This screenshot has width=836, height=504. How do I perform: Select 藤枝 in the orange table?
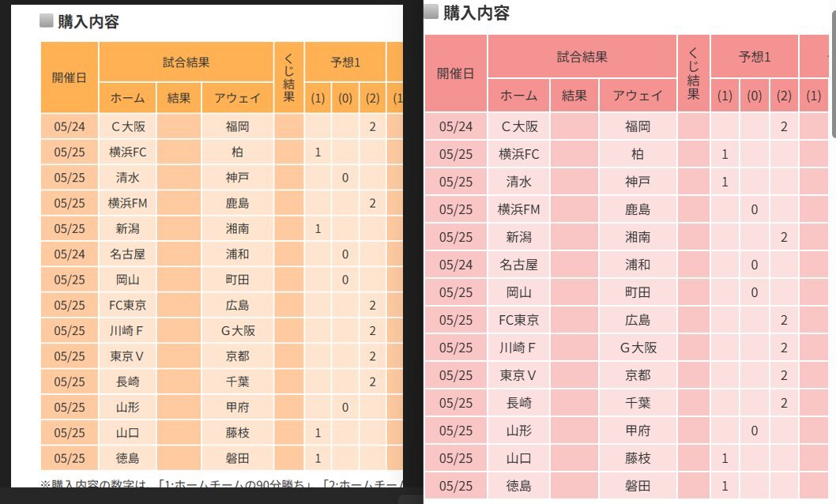click(x=237, y=434)
